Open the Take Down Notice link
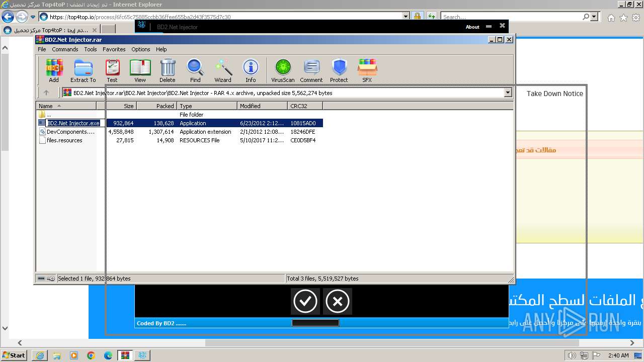 click(x=555, y=94)
